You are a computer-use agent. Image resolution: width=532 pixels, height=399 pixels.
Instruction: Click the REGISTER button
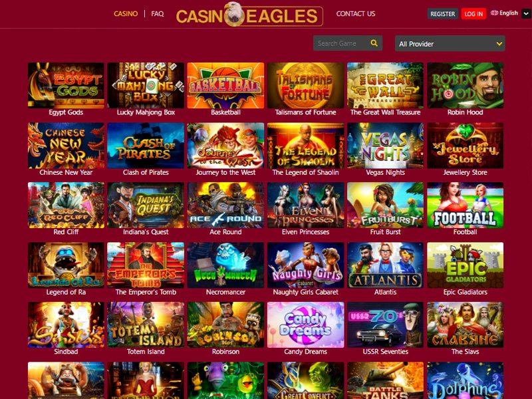(x=442, y=14)
